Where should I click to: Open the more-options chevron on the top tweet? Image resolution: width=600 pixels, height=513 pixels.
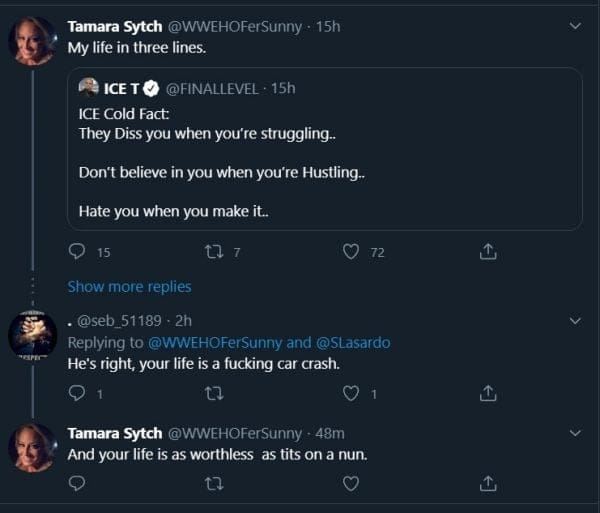pos(575,26)
